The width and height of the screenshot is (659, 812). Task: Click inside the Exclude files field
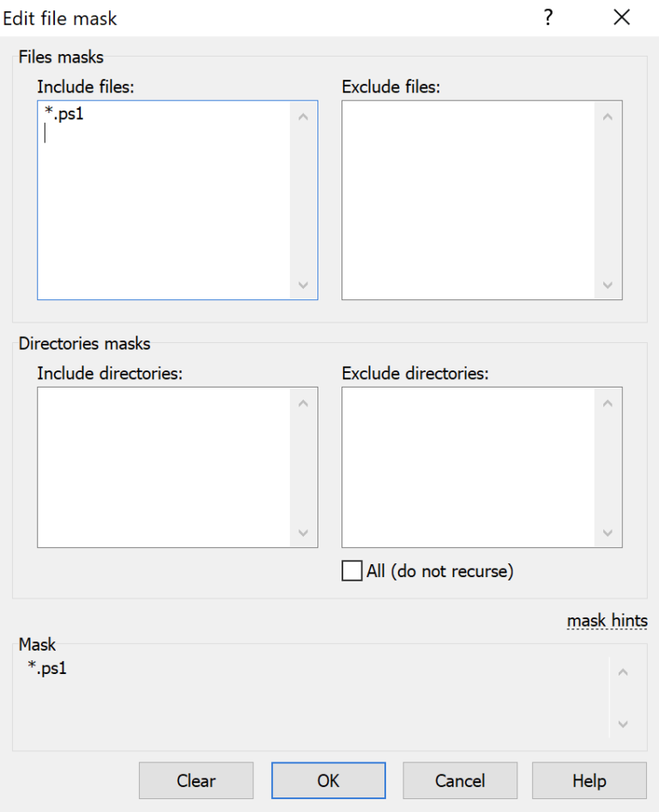click(x=476, y=197)
